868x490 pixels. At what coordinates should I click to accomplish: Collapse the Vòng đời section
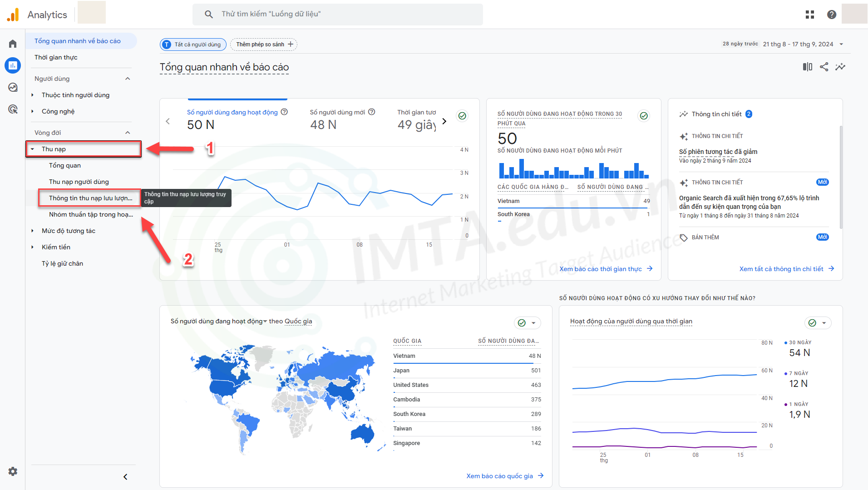(128, 133)
